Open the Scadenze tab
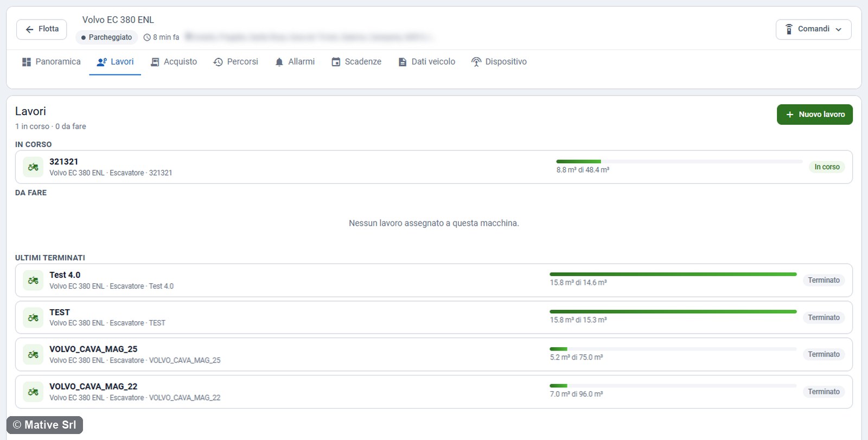This screenshot has height=440, width=868. [356, 62]
